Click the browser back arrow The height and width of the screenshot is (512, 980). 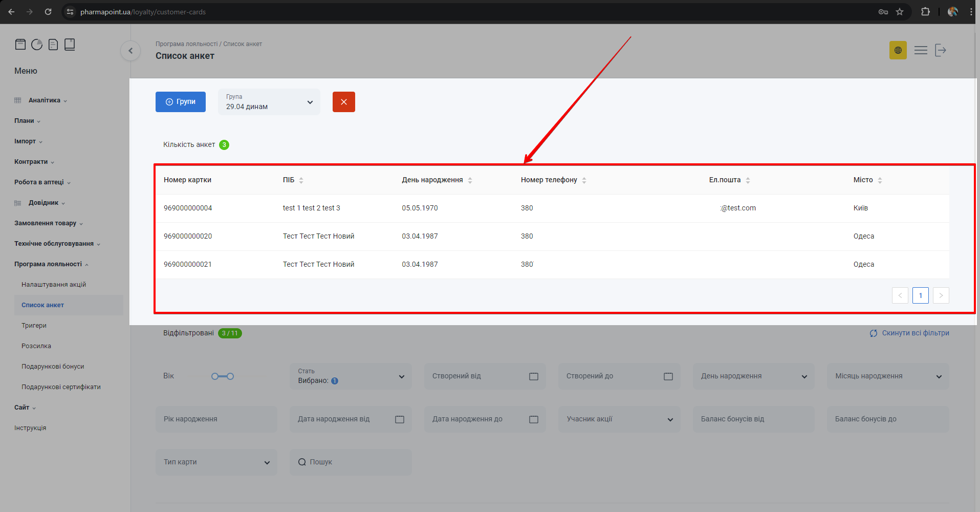(x=11, y=12)
